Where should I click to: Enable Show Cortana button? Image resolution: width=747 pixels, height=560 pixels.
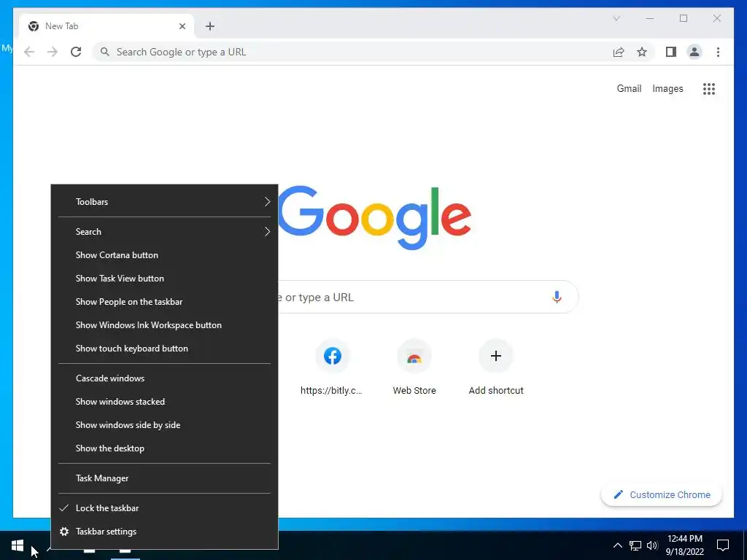164,255
